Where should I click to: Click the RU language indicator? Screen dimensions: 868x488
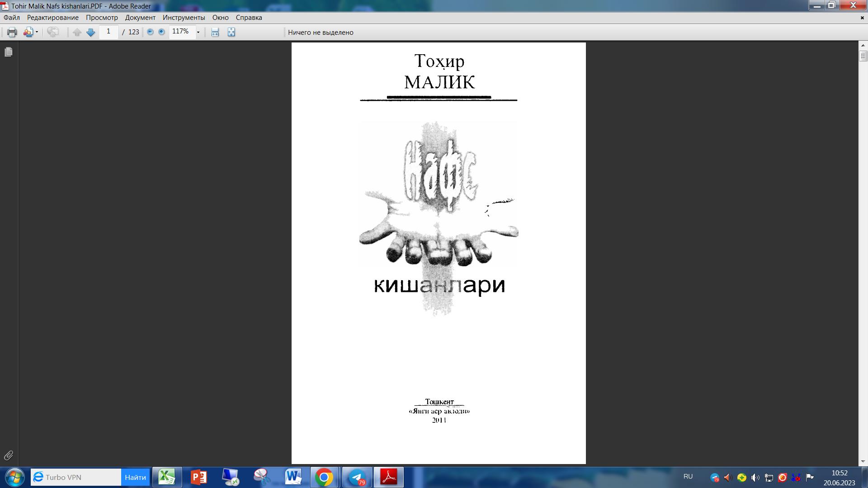click(688, 476)
